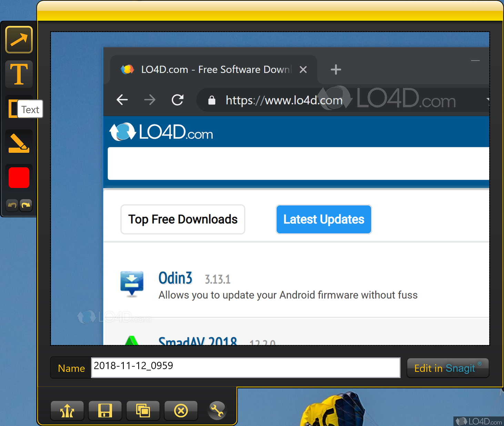Open the capture with Edit in Snagit

(x=448, y=368)
